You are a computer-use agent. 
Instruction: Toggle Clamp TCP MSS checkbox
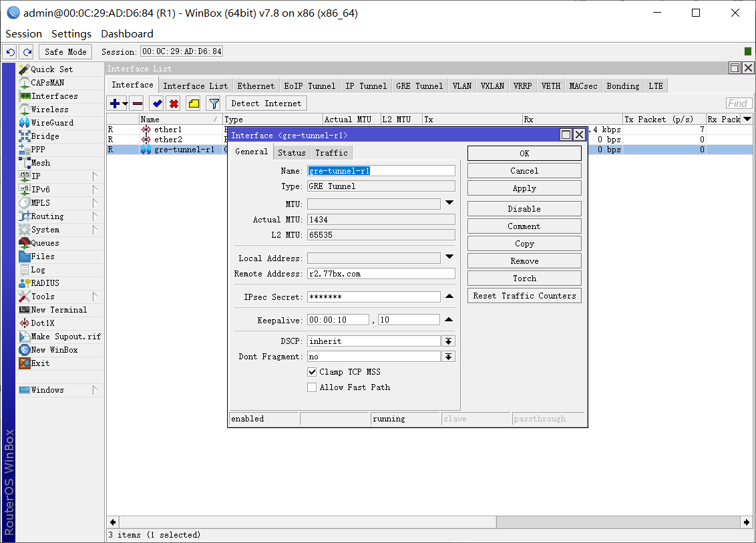coord(312,372)
